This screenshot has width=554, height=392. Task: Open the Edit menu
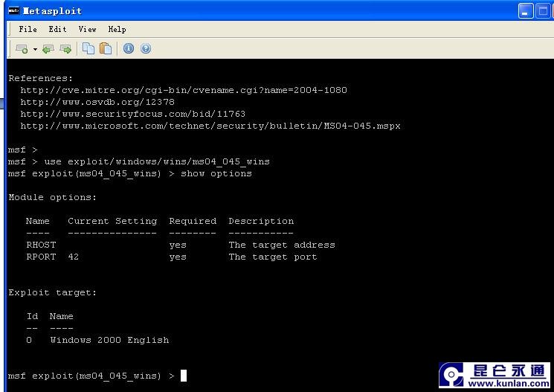pos(57,29)
